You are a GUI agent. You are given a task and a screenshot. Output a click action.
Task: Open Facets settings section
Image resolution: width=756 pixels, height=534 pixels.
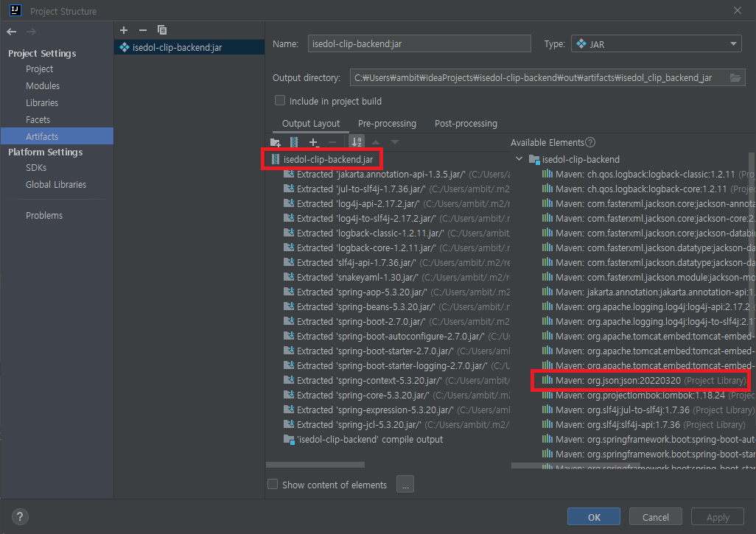pyautogui.click(x=38, y=119)
